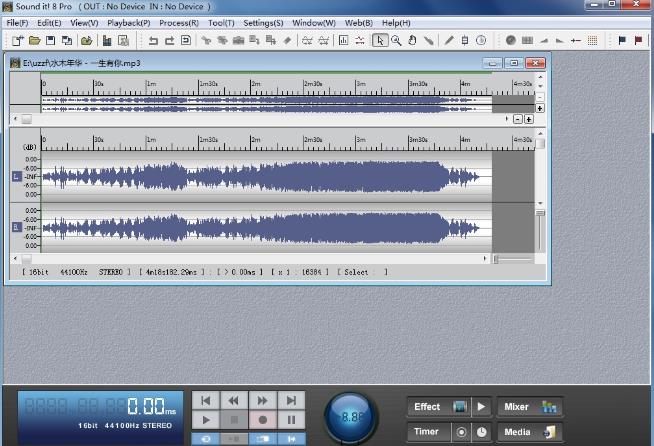Toggle the left channel L button on top track
654x446 pixels.
tap(16, 176)
